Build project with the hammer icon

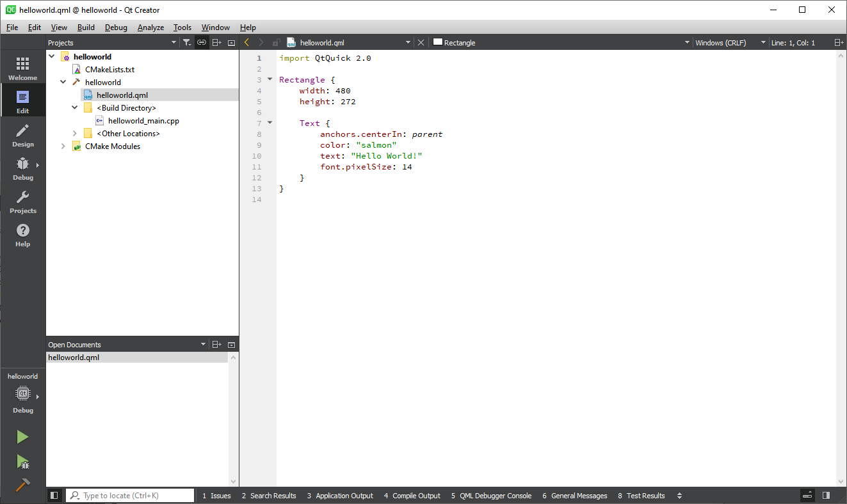pos(22,485)
